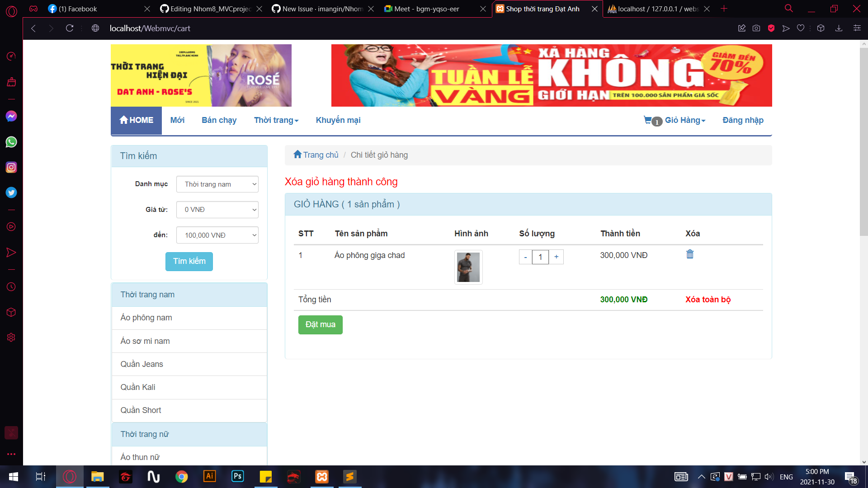Open browser history clock icon in sidebar
Viewport: 868px width, 488px height.
pos(11,287)
